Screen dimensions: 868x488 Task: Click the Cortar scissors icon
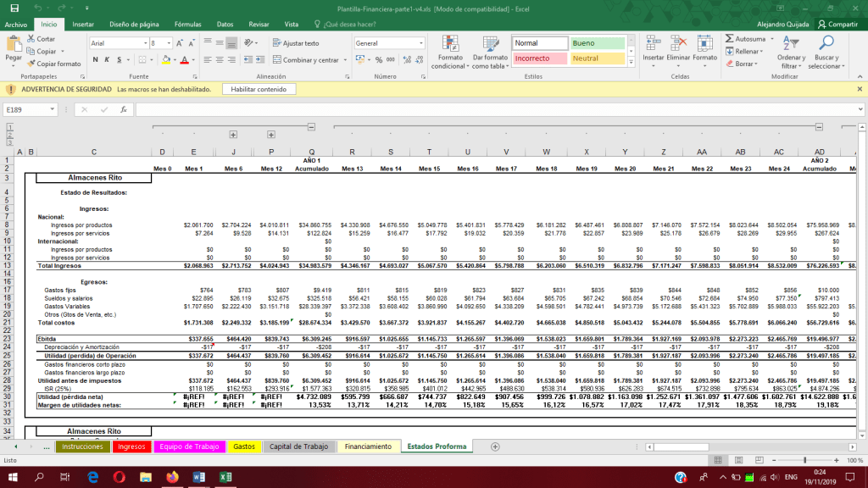tap(31, 39)
